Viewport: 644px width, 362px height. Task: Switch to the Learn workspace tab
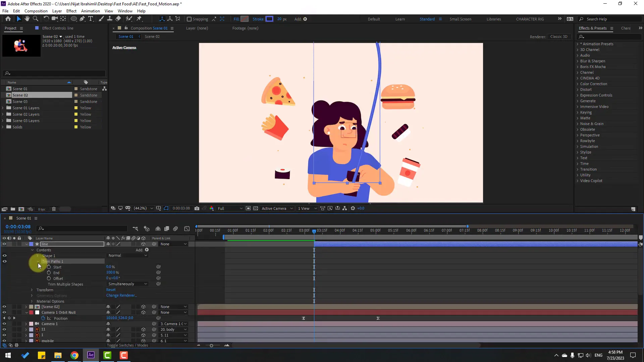point(400,19)
